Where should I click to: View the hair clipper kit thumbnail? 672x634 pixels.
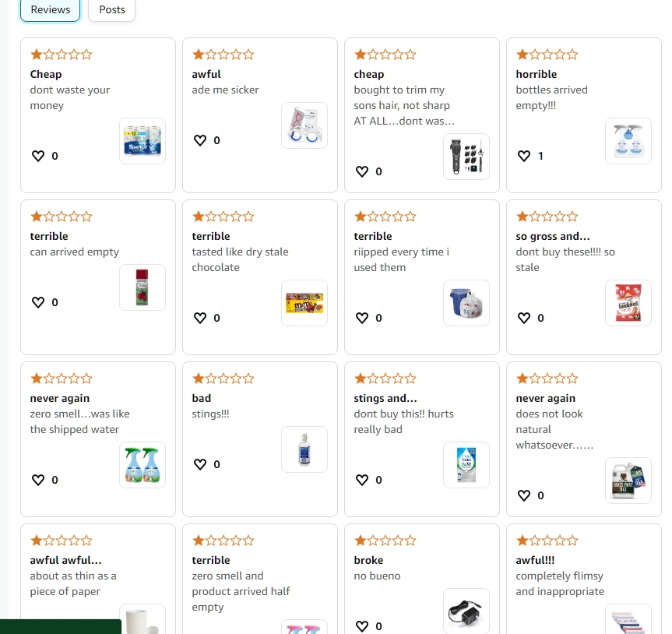click(466, 157)
